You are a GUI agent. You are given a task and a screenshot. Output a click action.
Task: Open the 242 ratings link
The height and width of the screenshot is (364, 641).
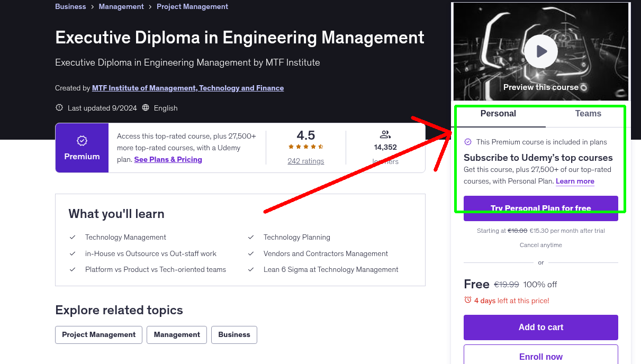[306, 161]
